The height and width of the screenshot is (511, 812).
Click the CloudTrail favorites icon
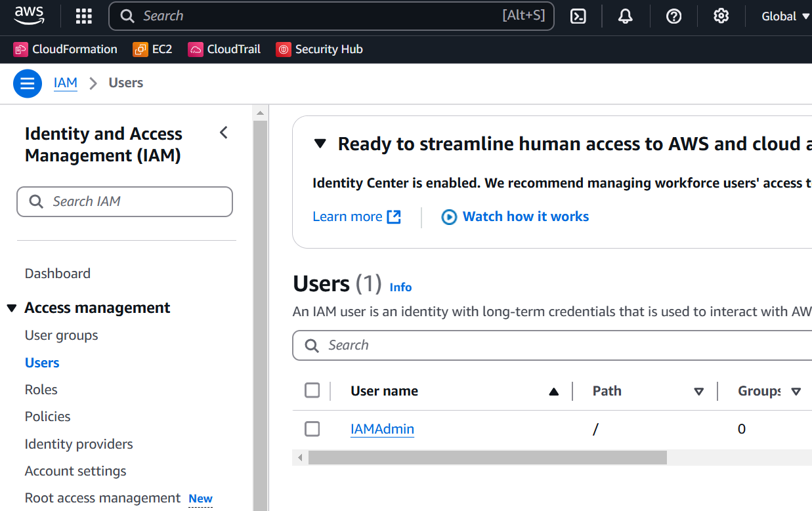tap(196, 49)
